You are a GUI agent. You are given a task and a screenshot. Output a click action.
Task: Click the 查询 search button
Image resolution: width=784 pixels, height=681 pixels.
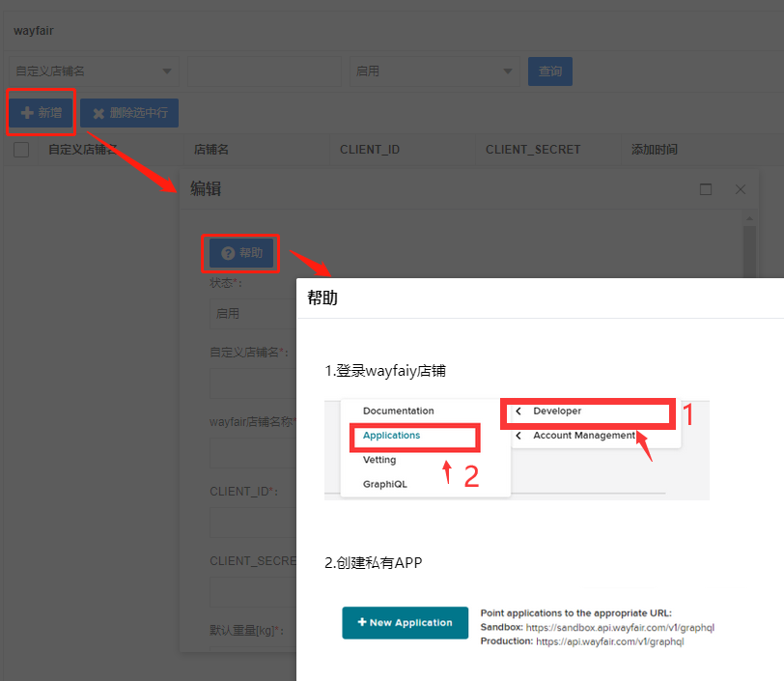(x=550, y=71)
